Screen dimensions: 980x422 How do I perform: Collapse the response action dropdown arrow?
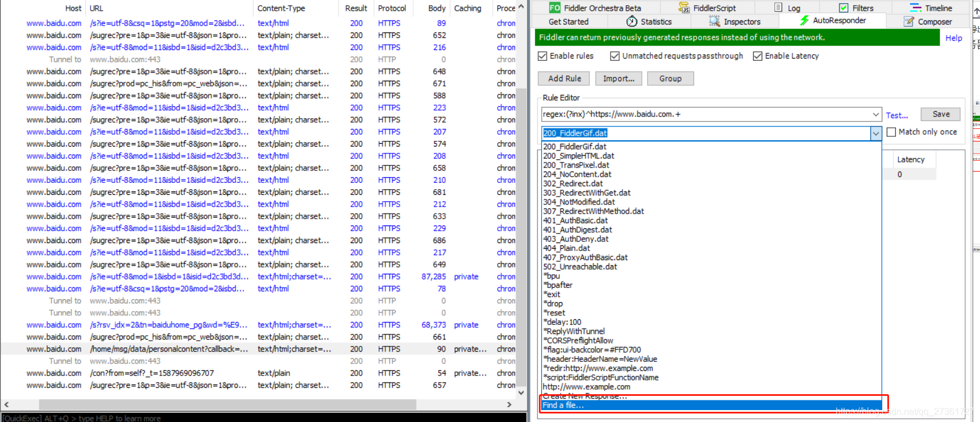875,133
